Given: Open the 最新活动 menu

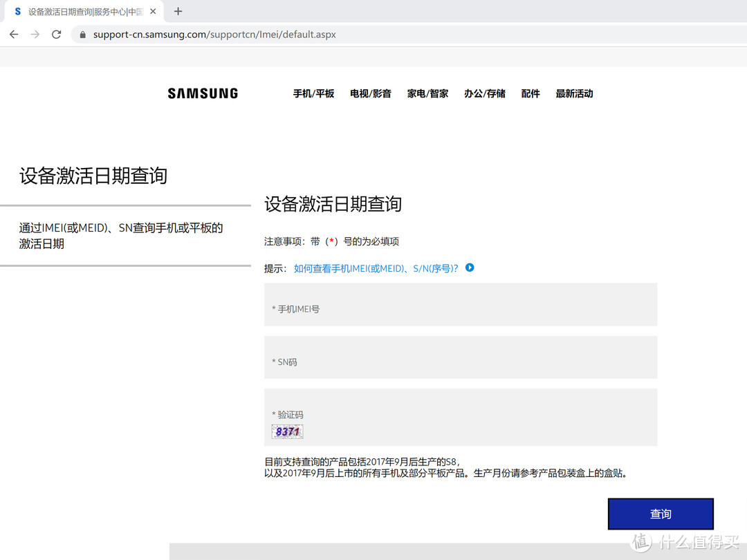Looking at the screenshot, I should coord(575,94).
